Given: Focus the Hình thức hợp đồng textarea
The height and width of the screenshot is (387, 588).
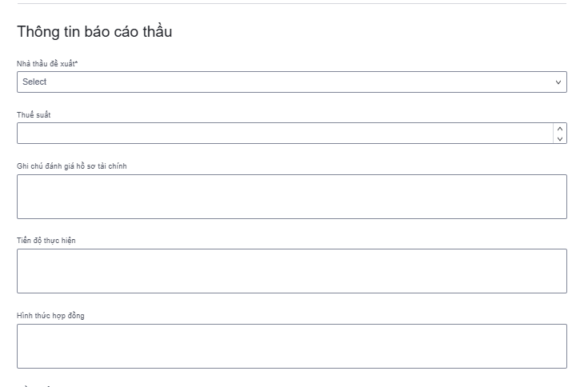Looking at the screenshot, I should (291, 346).
